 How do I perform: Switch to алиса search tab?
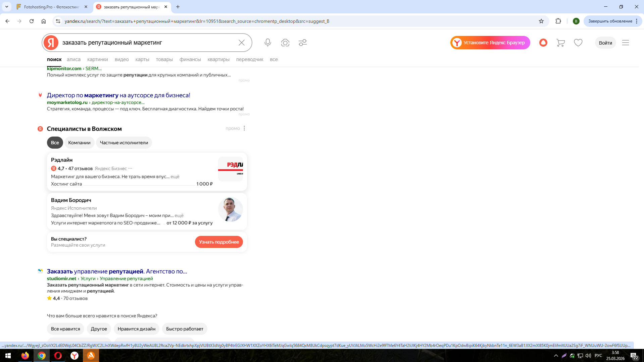click(x=73, y=59)
